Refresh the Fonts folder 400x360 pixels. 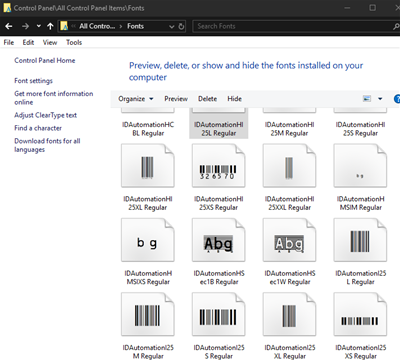point(181,26)
